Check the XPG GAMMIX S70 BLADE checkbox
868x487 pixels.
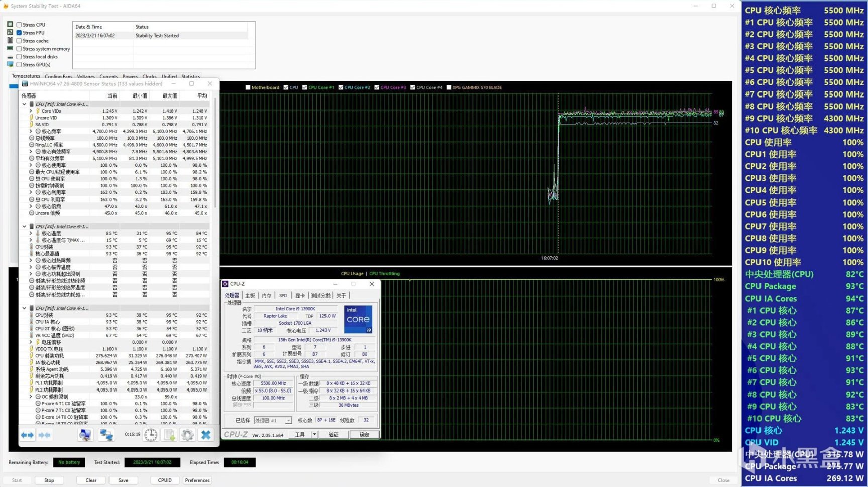(x=449, y=87)
